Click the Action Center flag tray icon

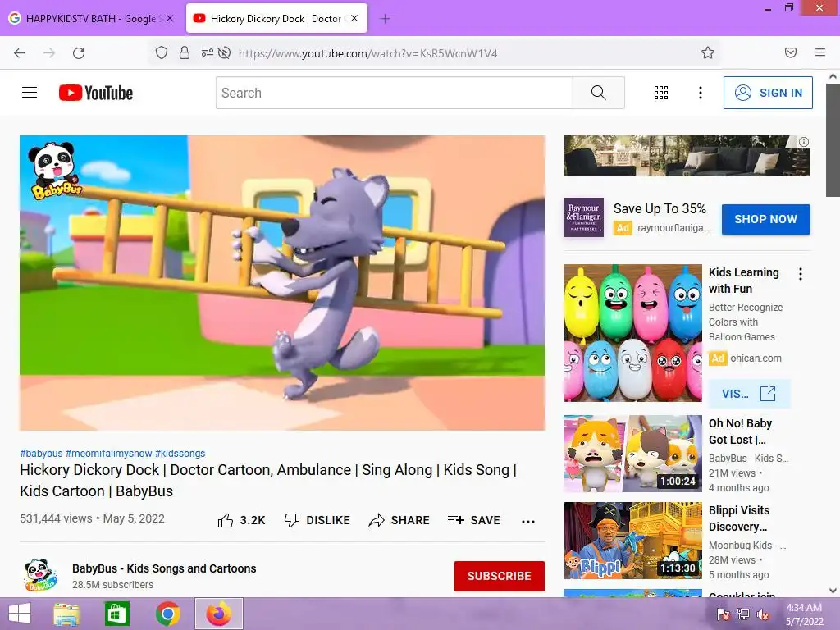tap(724, 614)
